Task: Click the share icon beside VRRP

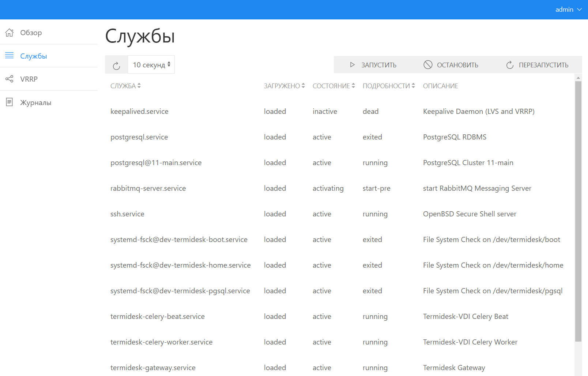Action: tap(10, 79)
